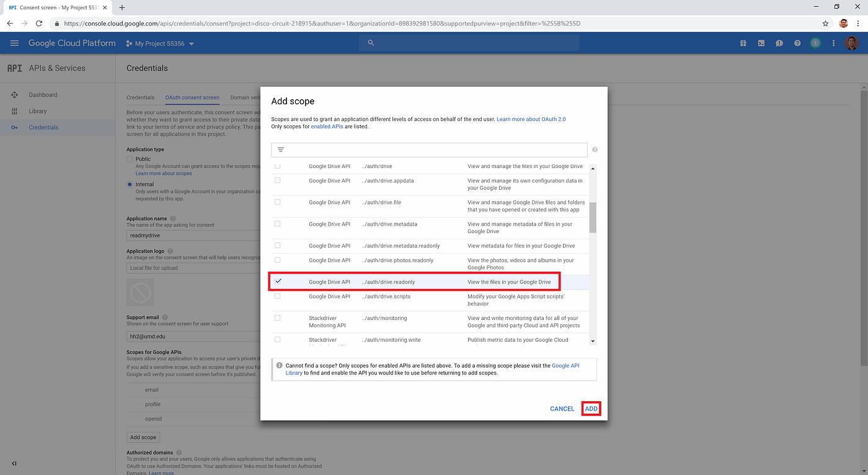Select the Credentials key icon in sidebar
Viewport: 868px width, 475px height.
(14, 127)
